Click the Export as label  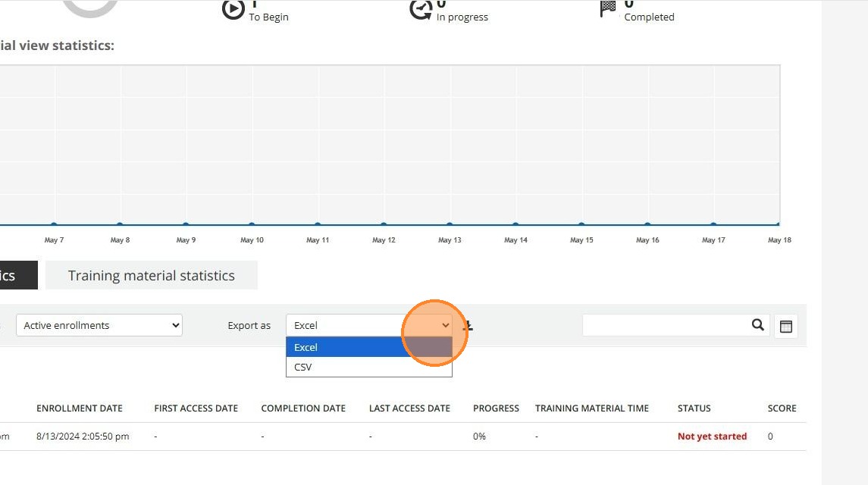click(249, 326)
